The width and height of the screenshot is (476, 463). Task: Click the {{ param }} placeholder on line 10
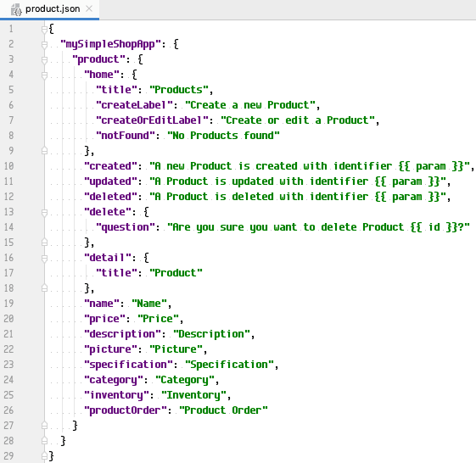[x=431, y=166]
